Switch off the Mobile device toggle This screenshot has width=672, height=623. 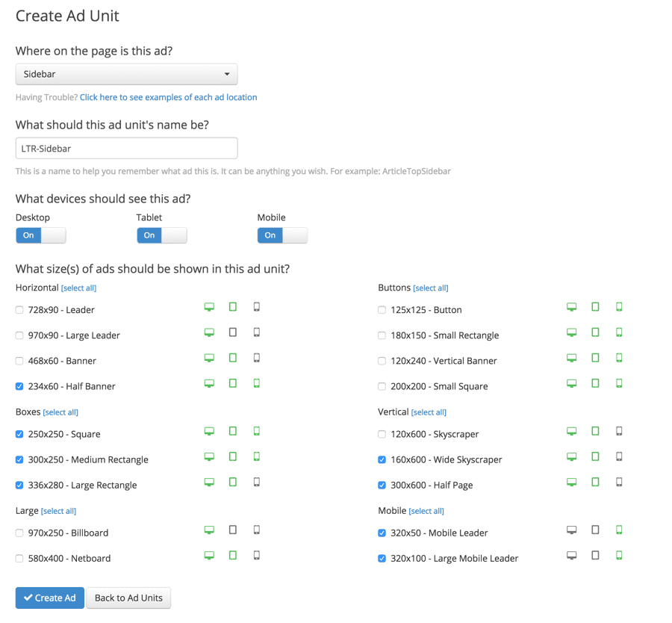click(282, 235)
